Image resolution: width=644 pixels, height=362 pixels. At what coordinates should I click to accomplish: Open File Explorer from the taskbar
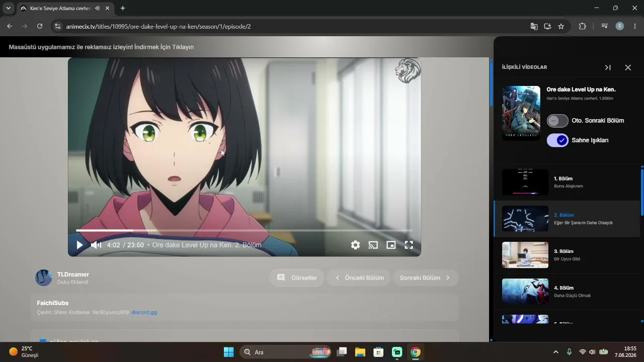pos(360,352)
